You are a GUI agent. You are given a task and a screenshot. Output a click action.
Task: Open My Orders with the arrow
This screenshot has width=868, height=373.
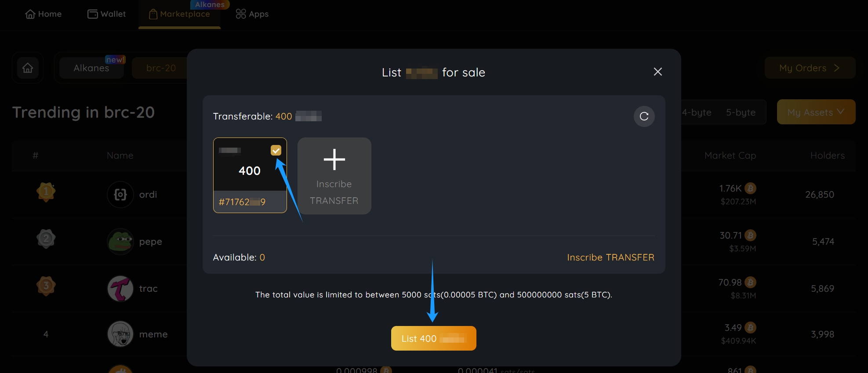click(810, 68)
